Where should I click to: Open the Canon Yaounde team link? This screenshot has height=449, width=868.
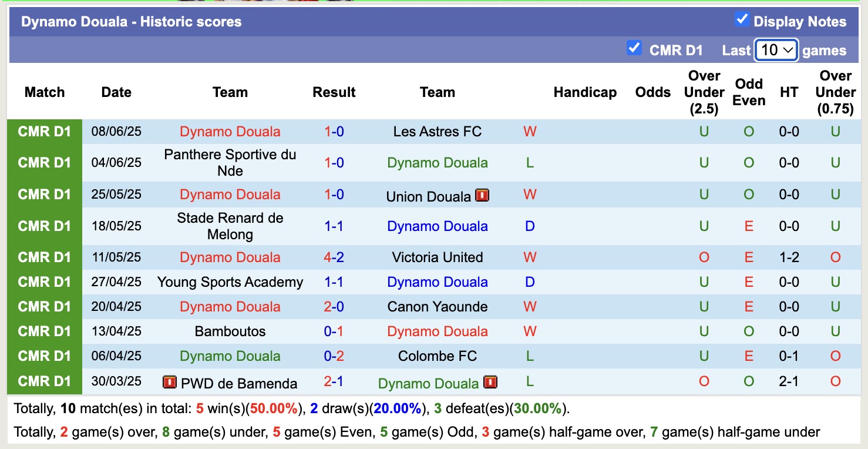pyautogui.click(x=437, y=307)
